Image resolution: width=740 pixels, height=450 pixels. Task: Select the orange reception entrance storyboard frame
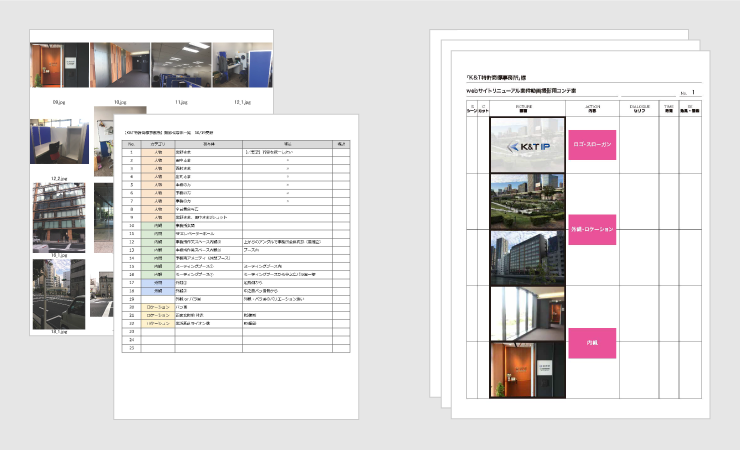coord(528,370)
